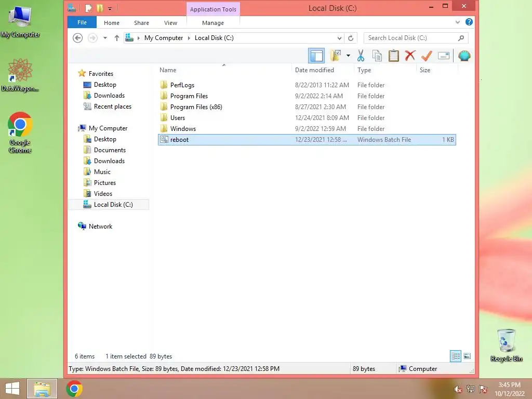This screenshot has height=399, width=532.
Task: Click Properties icon in quick access toolbar
Action: 88,8
